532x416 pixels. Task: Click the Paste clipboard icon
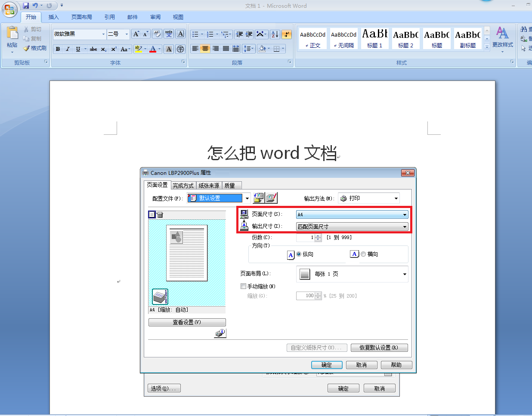12,34
